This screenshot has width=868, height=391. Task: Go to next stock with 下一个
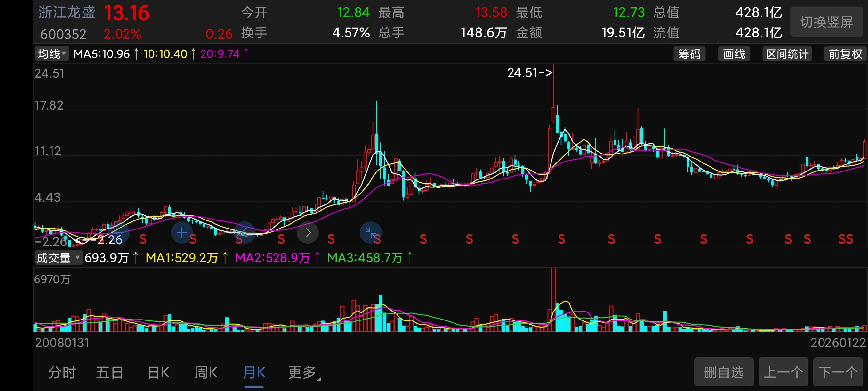[838, 372]
